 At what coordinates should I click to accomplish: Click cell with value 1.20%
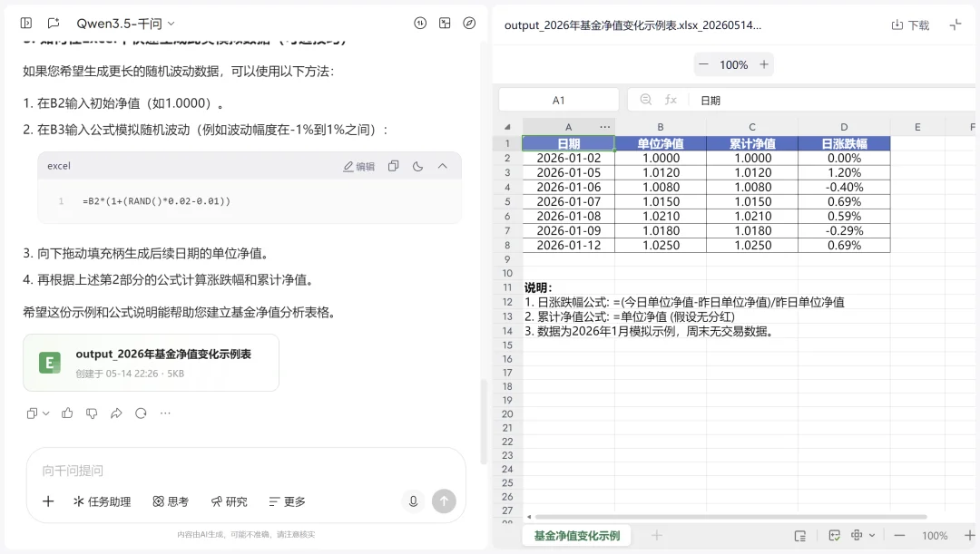845,172
